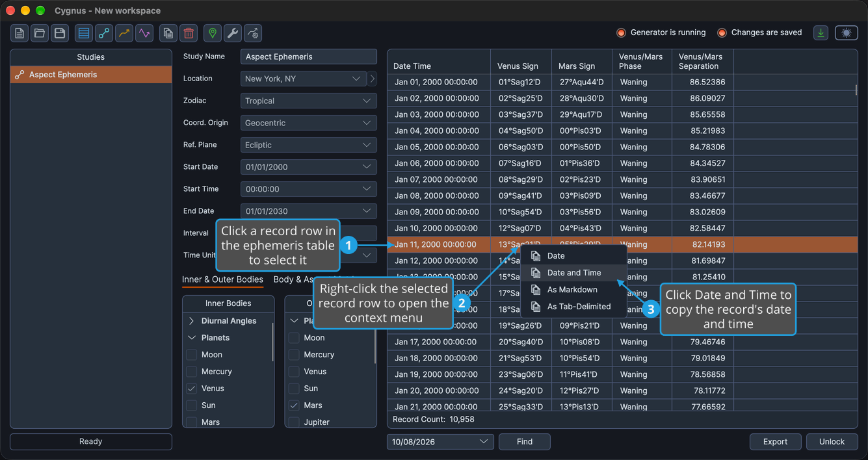Click the chart-with-gear configuration icon
The height and width of the screenshot is (460, 868).
(253, 33)
